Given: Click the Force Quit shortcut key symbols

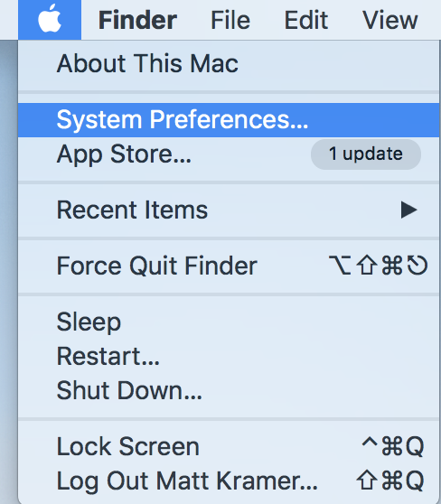Looking at the screenshot, I should (x=378, y=266).
